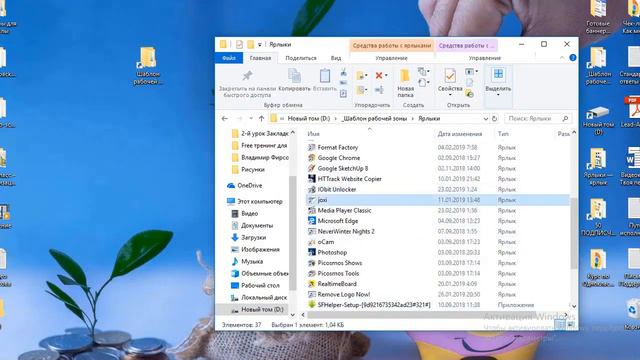The width and height of the screenshot is (640, 360).
Task: Collapse the ribbon with the chevron
Action: [x=562, y=58]
